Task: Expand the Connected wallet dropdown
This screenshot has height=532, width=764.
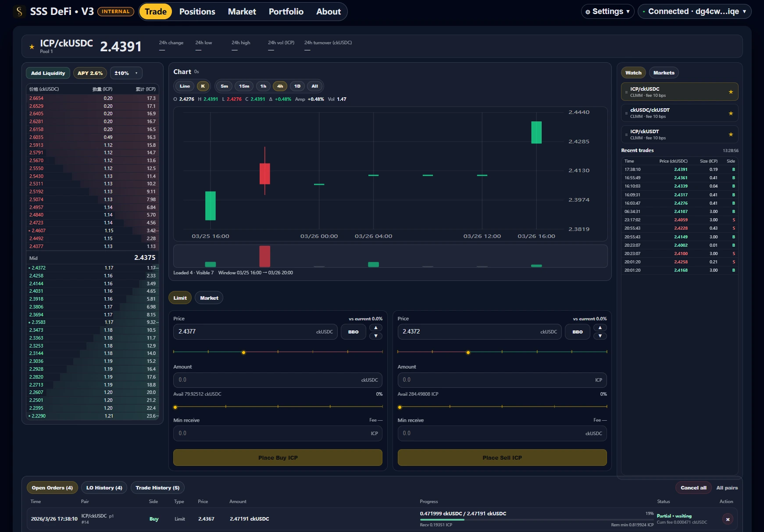Action: [694, 11]
